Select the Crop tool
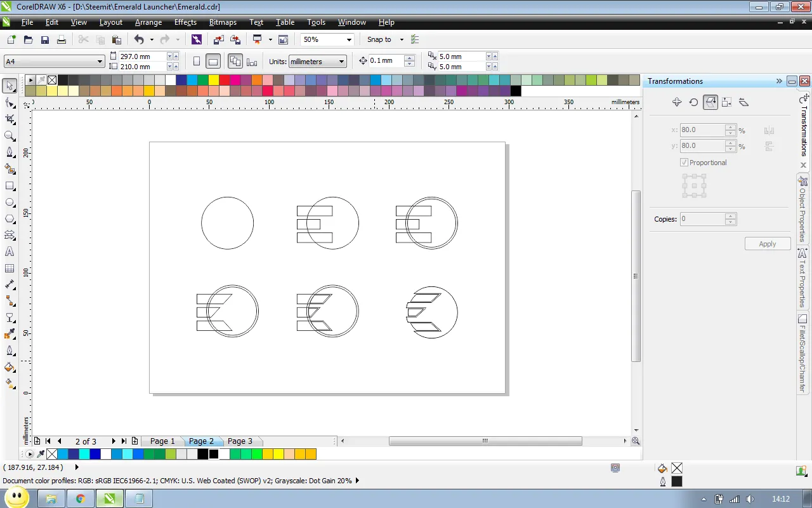This screenshot has height=508, width=812. (10, 119)
